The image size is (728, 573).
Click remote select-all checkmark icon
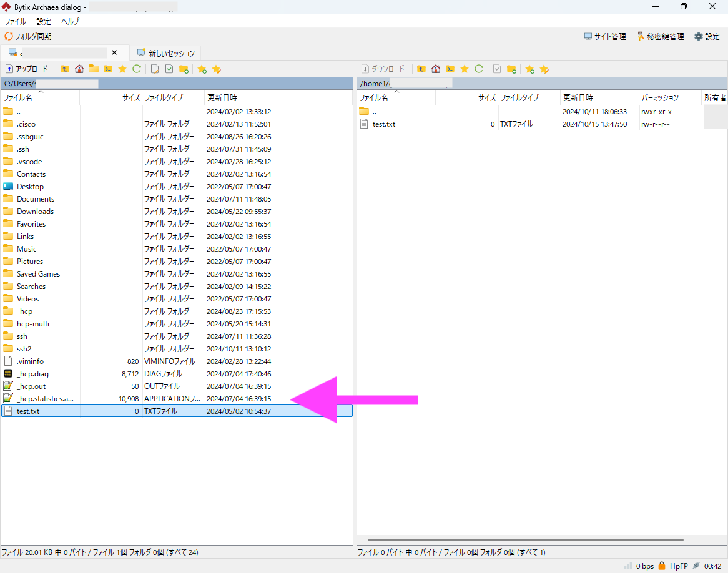pos(497,69)
